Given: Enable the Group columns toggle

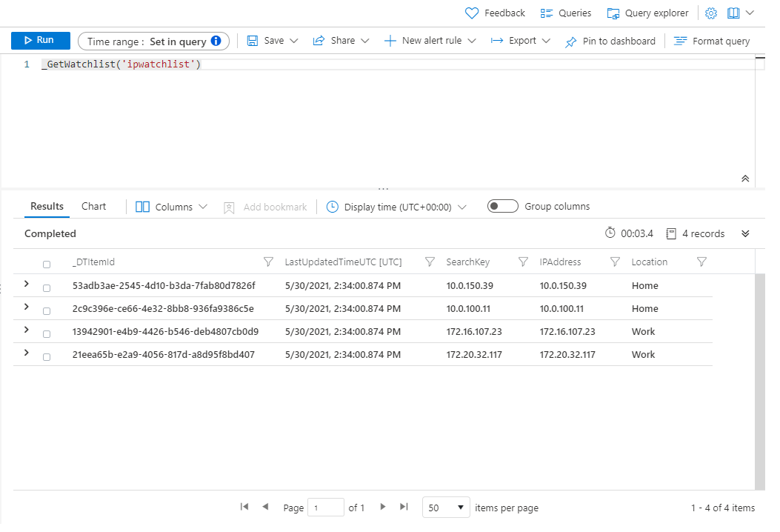Looking at the screenshot, I should (x=502, y=206).
